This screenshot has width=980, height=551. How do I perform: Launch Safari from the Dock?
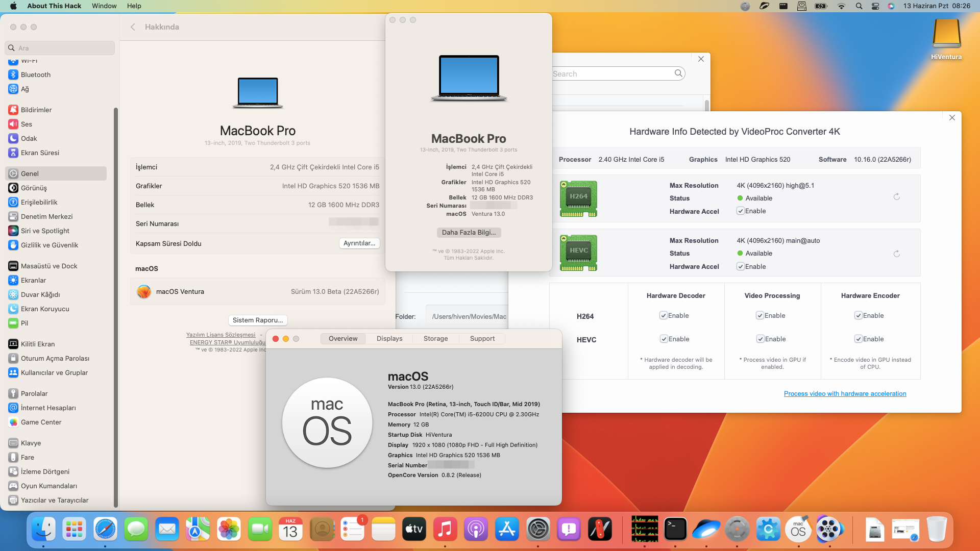pyautogui.click(x=105, y=529)
